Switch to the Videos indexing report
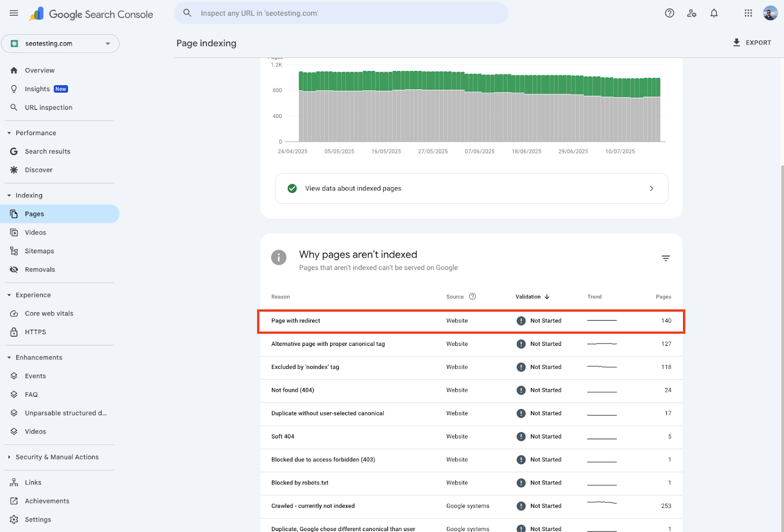 pos(35,232)
